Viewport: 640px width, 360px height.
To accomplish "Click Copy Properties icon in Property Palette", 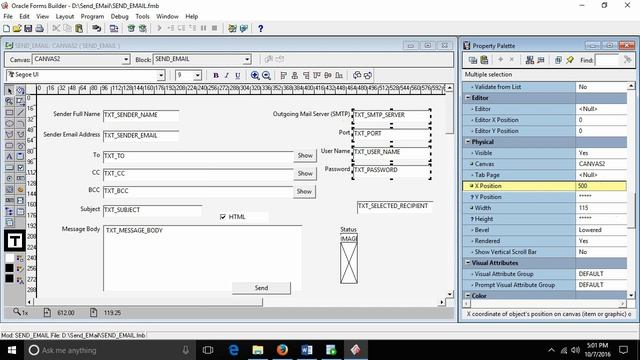I will pyautogui.click(x=473, y=60).
